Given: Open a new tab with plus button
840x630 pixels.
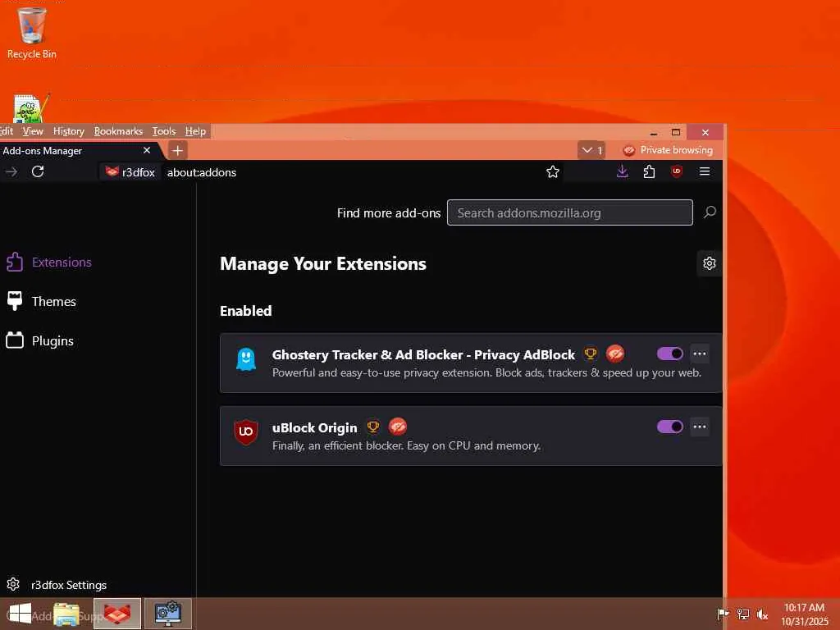Looking at the screenshot, I should pyautogui.click(x=177, y=151).
